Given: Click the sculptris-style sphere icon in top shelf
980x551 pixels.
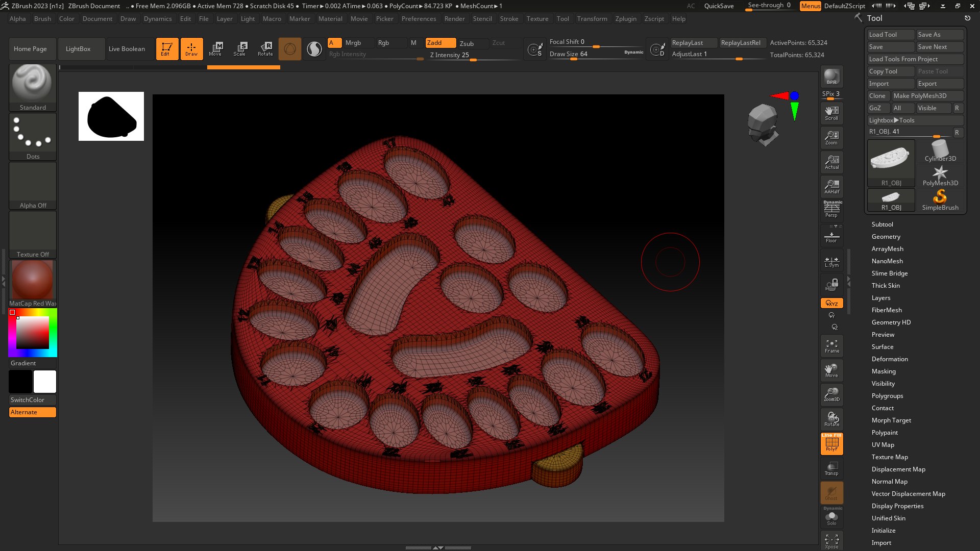Looking at the screenshot, I should coord(290,49).
